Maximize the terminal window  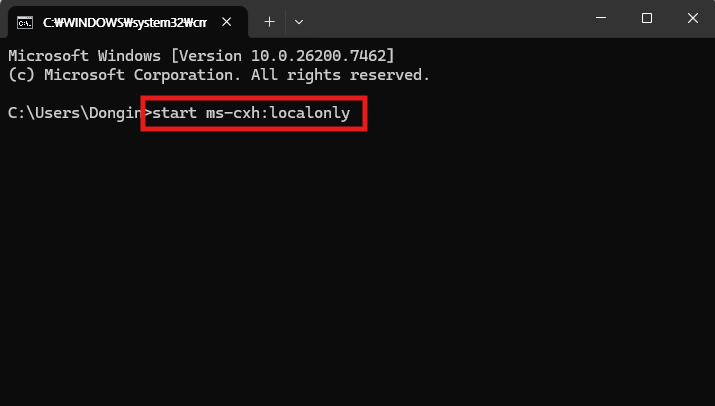click(646, 18)
